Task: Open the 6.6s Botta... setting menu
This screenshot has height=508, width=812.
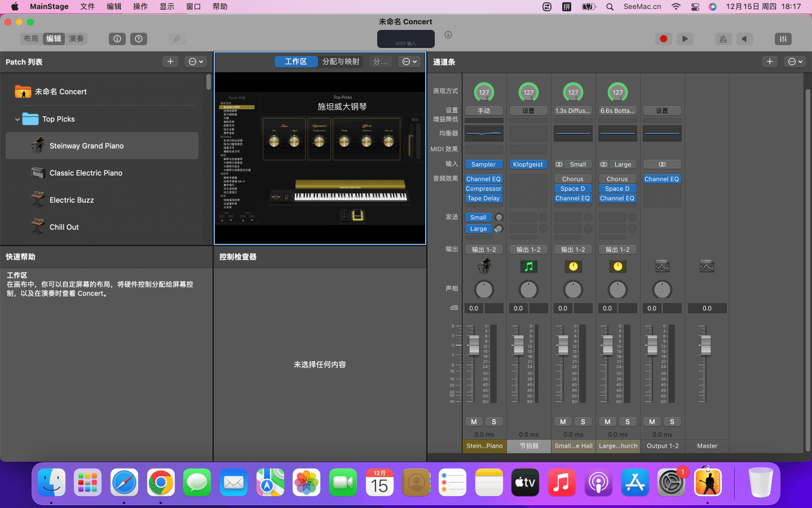Action: point(617,111)
